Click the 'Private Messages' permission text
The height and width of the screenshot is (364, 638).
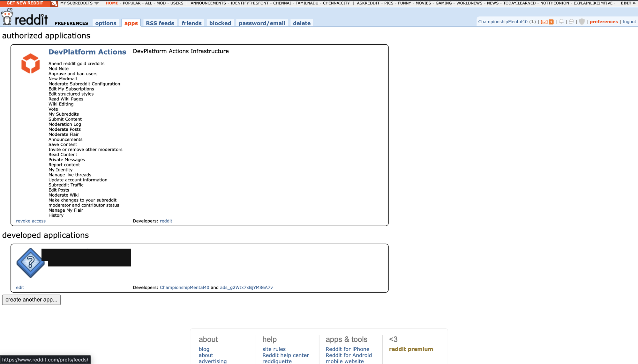pos(67,160)
